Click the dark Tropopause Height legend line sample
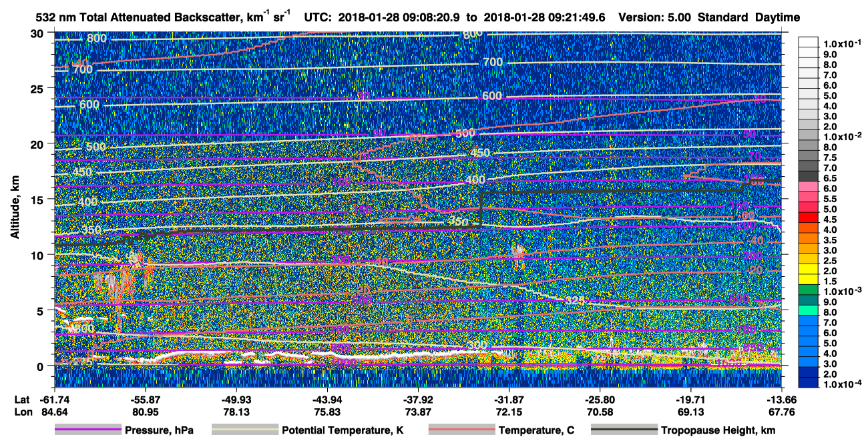 (x=624, y=430)
